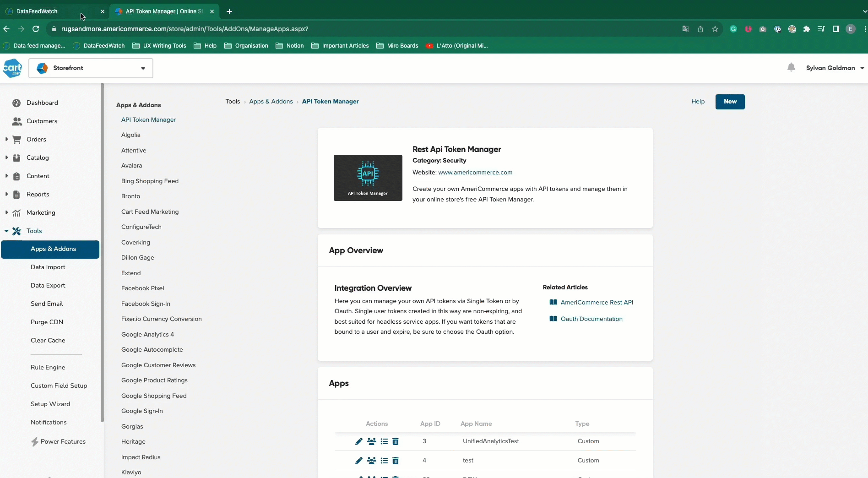Open the browser extensions puzzle icon
Screen dimensions: 868x478
(807, 29)
